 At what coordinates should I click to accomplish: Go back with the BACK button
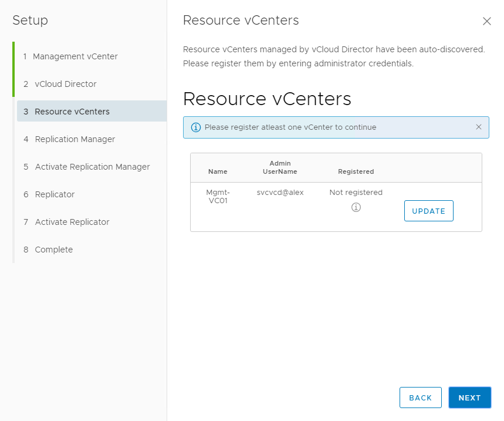tap(420, 398)
